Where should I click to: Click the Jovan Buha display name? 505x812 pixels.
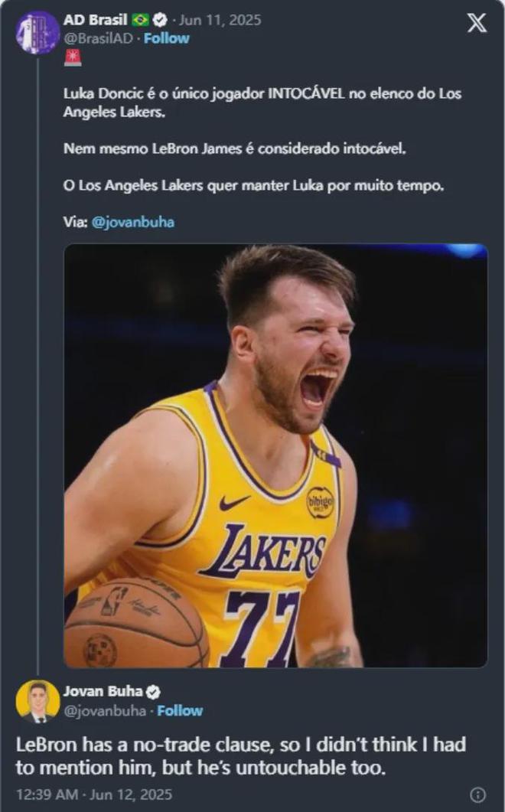(x=103, y=692)
